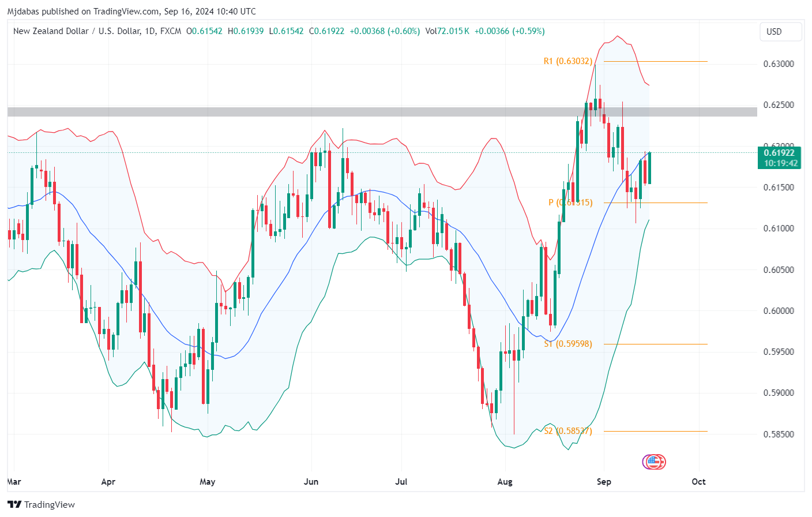This screenshot has width=812, height=517.
Task: Click the high value H0.61939
Action: [246, 31]
